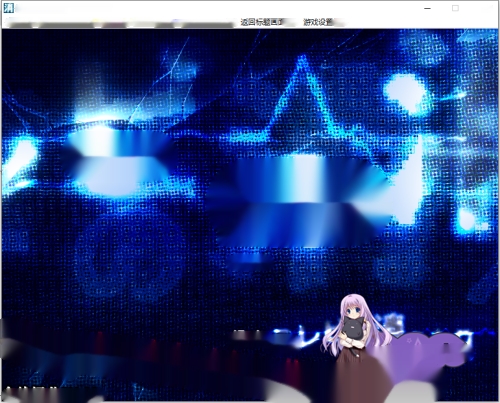Click the empty window title bar
Viewport: 500px width, 403px height.
click(x=217, y=8)
